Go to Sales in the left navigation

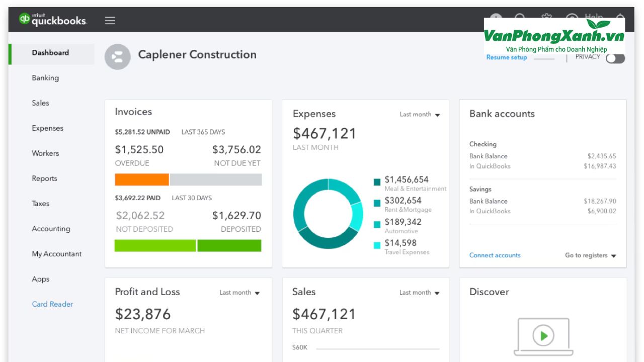click(x=41, y=103)
